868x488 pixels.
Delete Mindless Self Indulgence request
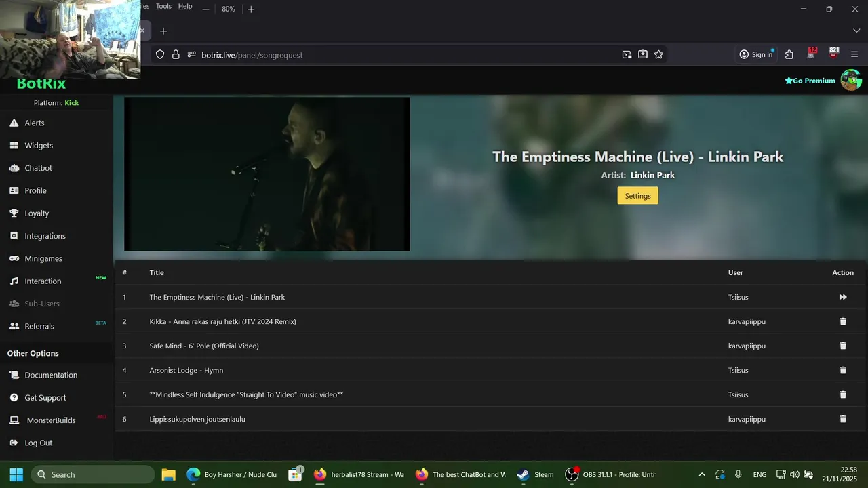point(843,394)
